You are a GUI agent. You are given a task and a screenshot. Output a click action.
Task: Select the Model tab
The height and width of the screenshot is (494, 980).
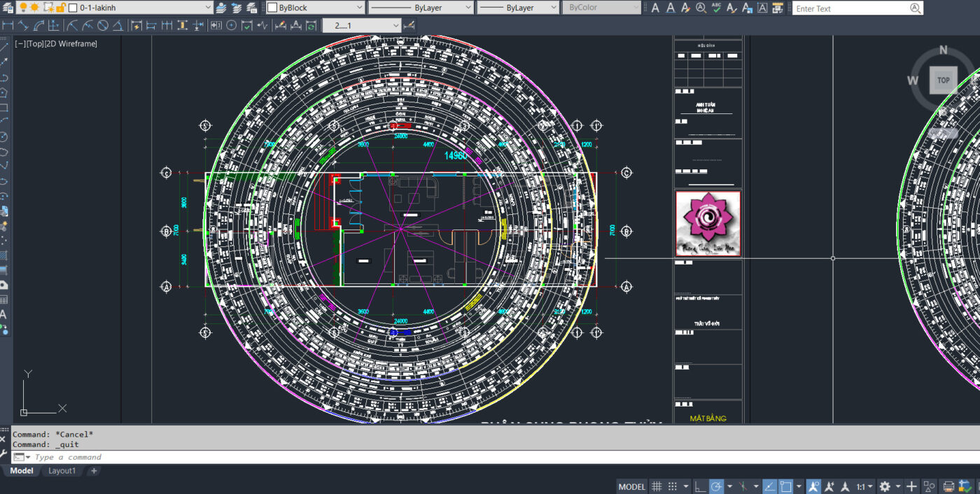(21, 471)
